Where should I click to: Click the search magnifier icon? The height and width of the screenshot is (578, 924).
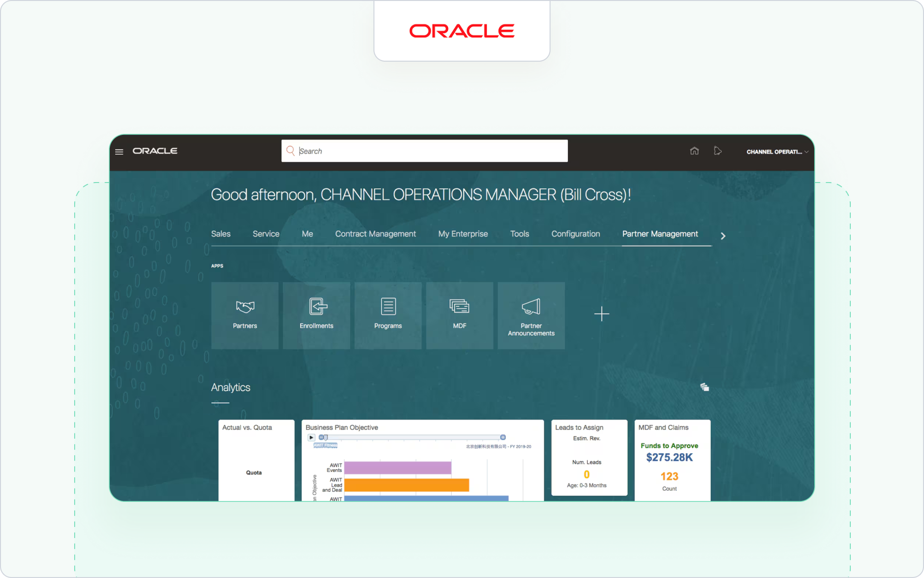(x=290, y=151)
